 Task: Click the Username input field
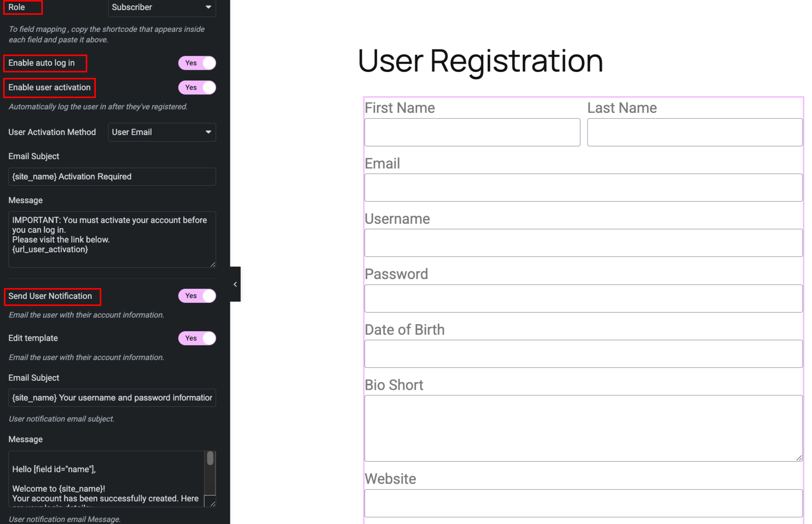[x=583, y=242]
